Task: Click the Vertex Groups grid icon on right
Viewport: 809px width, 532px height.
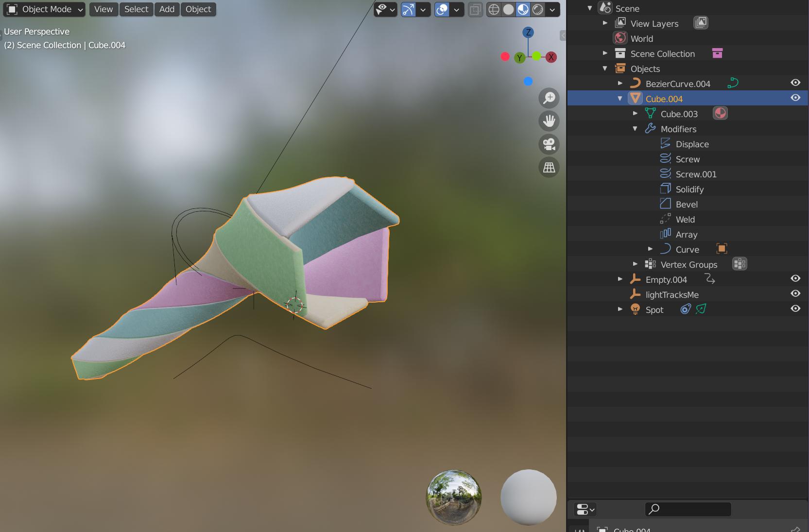Action: 740,264
